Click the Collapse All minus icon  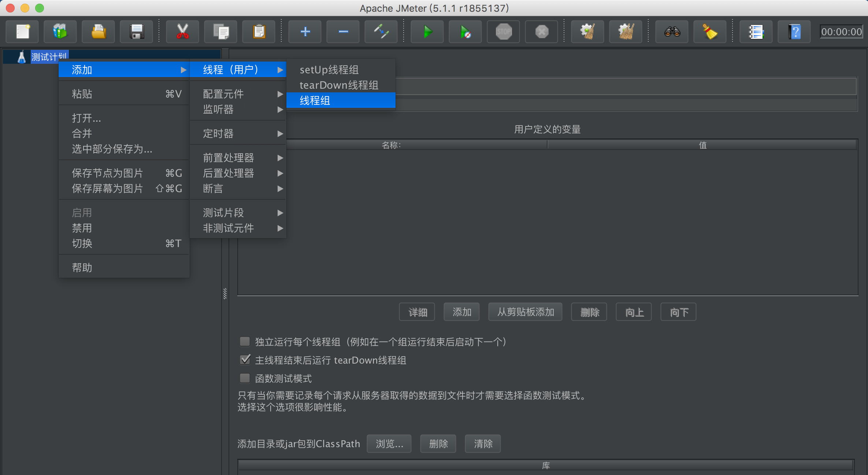(343, 32)
